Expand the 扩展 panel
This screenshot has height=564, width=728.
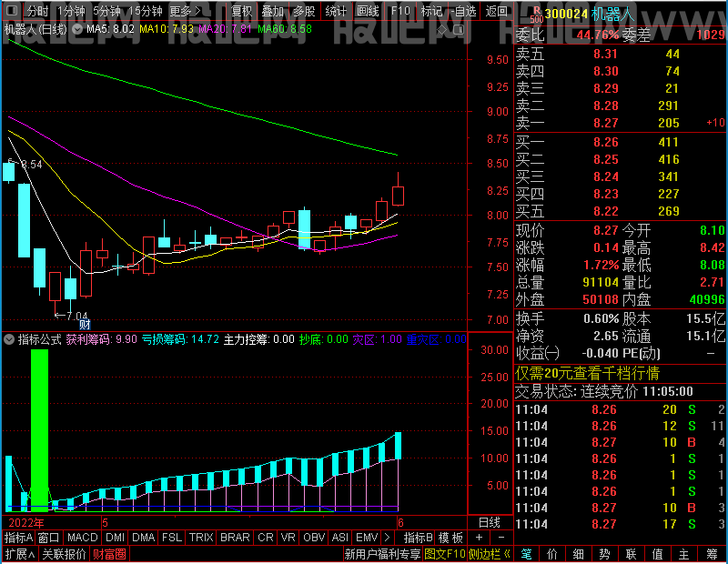click(20, 554)
